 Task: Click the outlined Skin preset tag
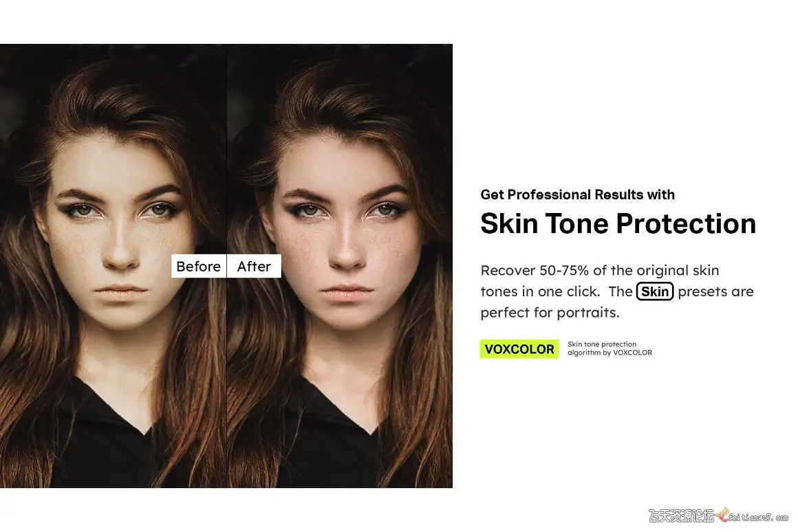point(655,291)
